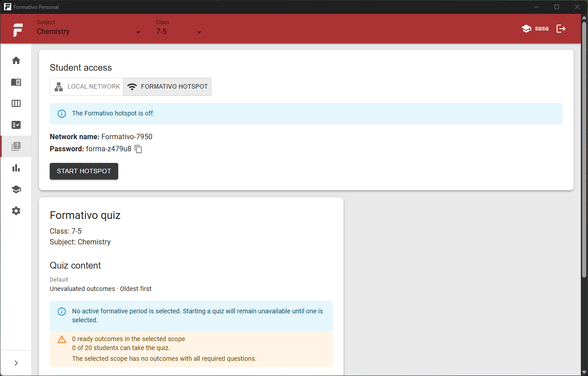The image size is (588, 376).
Task: Click the logout icon next to sasa
Action: coord(561,29)
